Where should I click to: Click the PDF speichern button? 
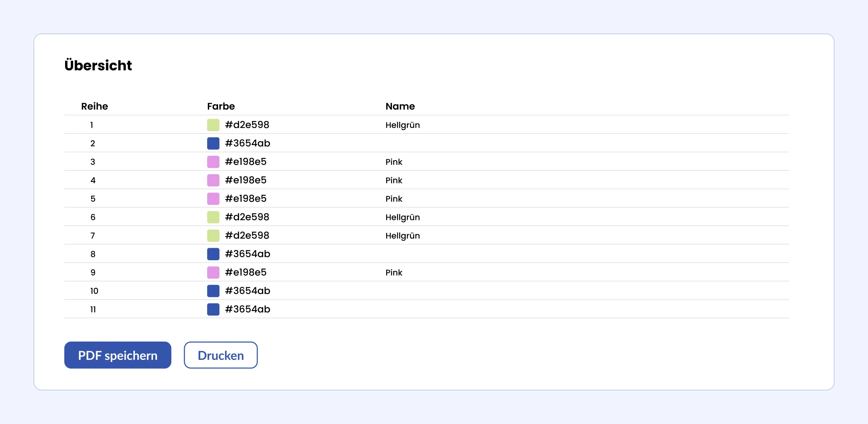[x=118, y=355]
